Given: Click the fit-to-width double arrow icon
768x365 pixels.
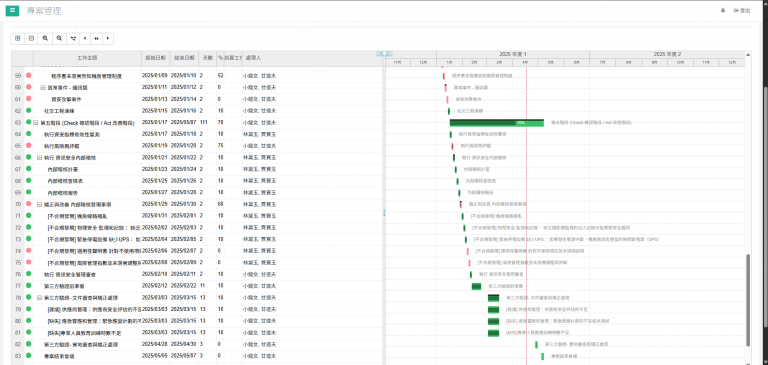Looking at the screenshot, I should pyautogui.click(x=96, y=38).
